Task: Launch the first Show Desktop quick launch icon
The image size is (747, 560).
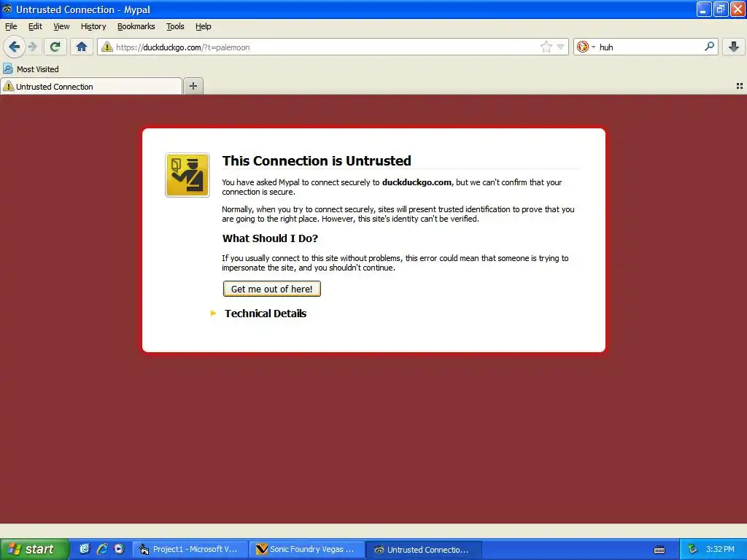Action: coord(85,549)
